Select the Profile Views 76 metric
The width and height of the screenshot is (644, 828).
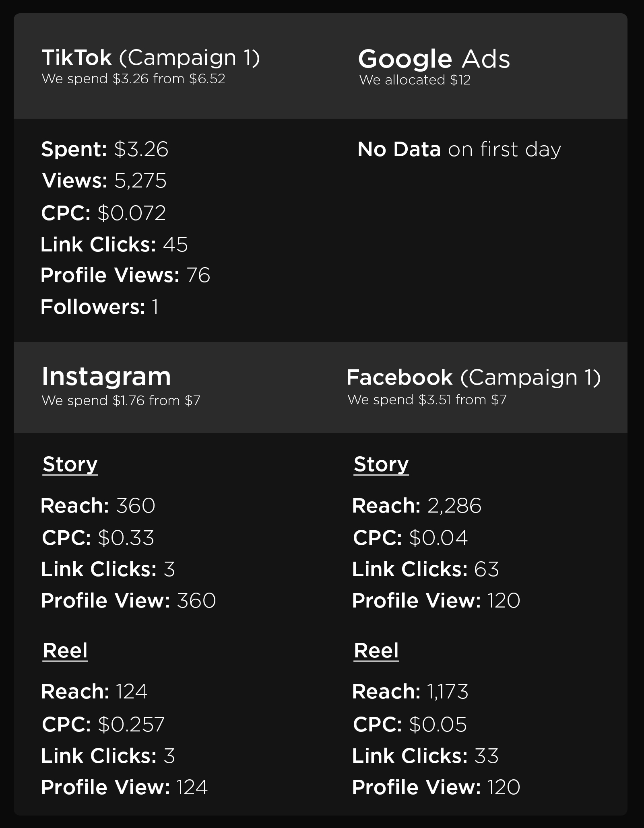click(125, 276)
